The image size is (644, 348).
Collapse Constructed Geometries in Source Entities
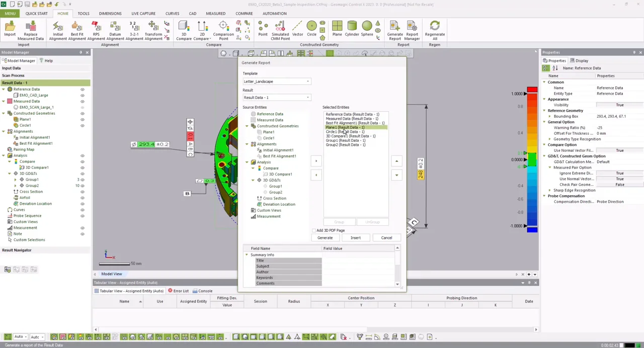247,126
